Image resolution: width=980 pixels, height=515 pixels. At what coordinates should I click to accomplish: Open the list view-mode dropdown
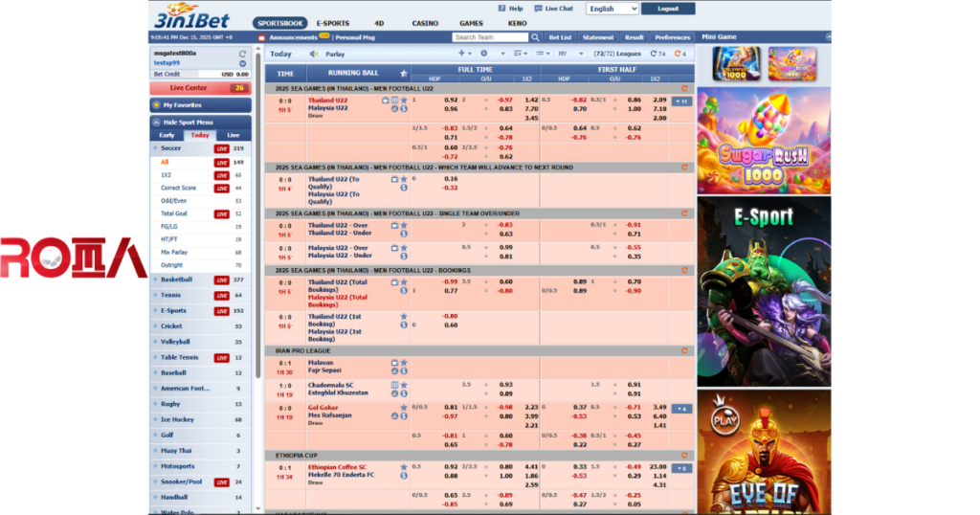[x=544, y=54]
